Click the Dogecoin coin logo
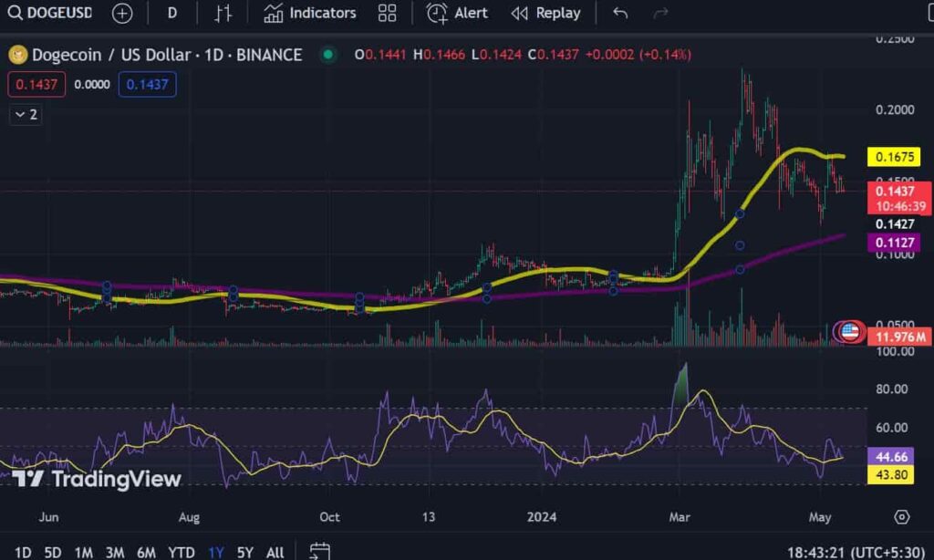934x560 pixels. coord(18,55)
